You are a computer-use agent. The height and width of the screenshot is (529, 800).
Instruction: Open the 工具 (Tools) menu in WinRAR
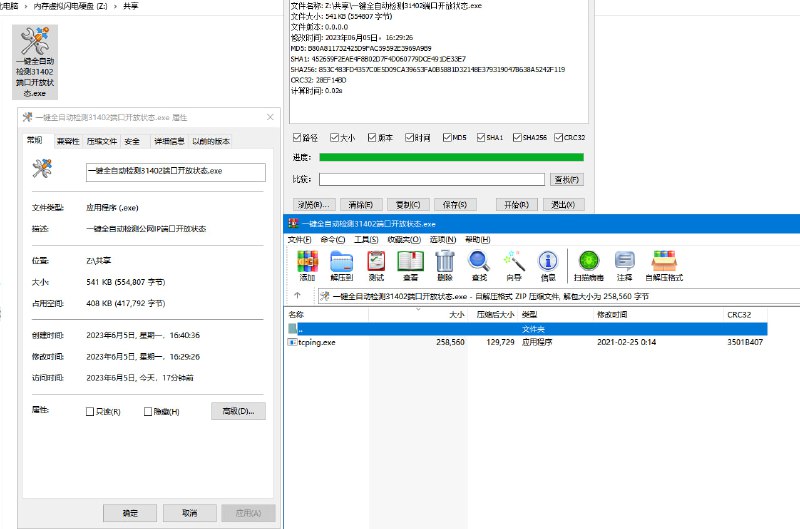click(x=366, y=240)
